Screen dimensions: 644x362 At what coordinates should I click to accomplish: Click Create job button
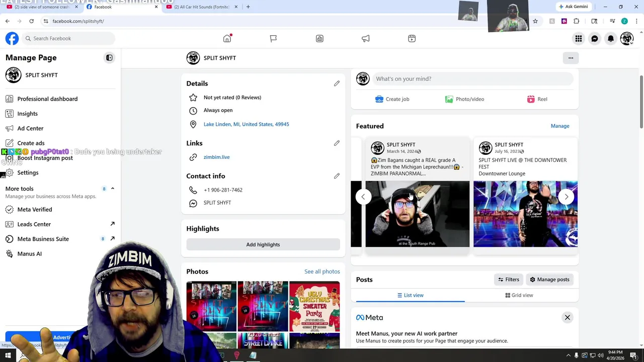pos(392,99)
